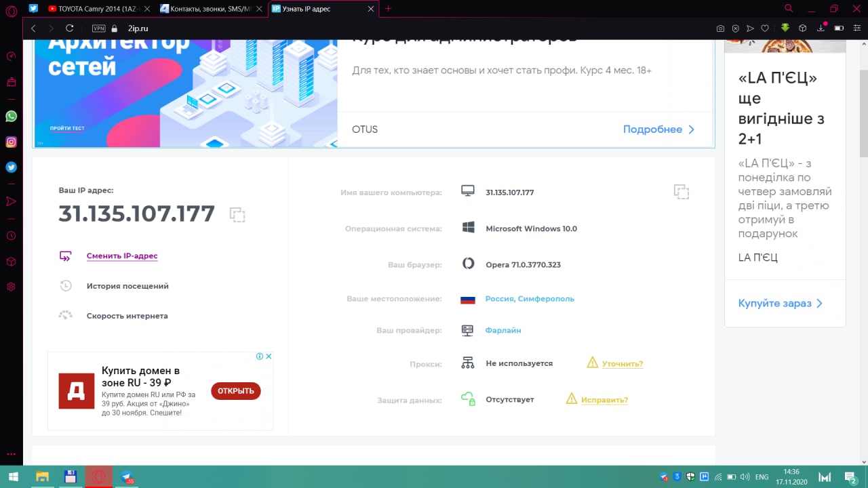The height and width of the screenshot is (488, 868).
Task: Open Telegram from the taskbar
Action: tap(127, 477)
